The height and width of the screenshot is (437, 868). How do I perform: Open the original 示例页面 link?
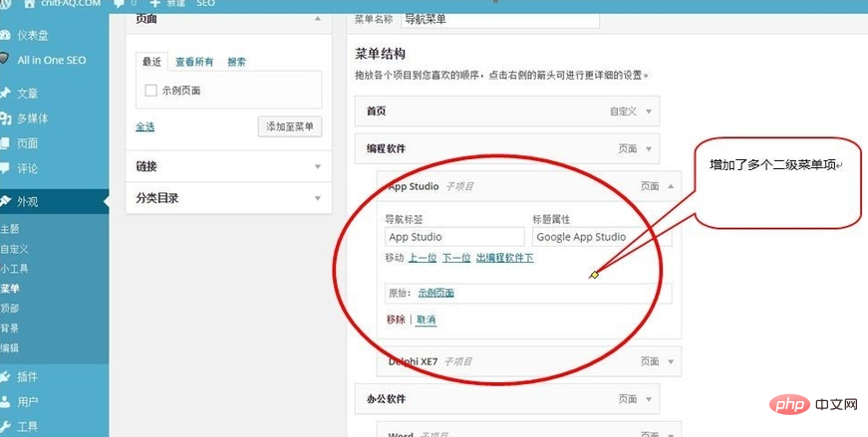point(436,294)
